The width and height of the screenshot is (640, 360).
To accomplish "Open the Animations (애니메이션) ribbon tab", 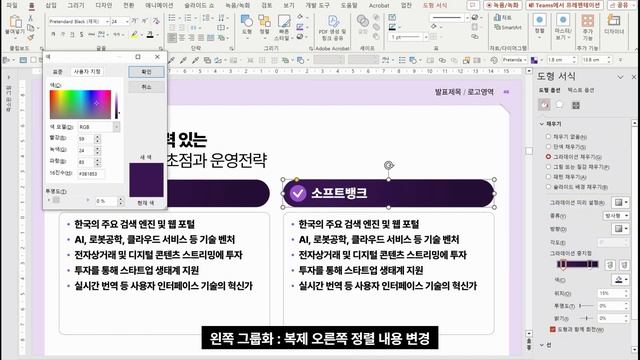I will (159, 5).
